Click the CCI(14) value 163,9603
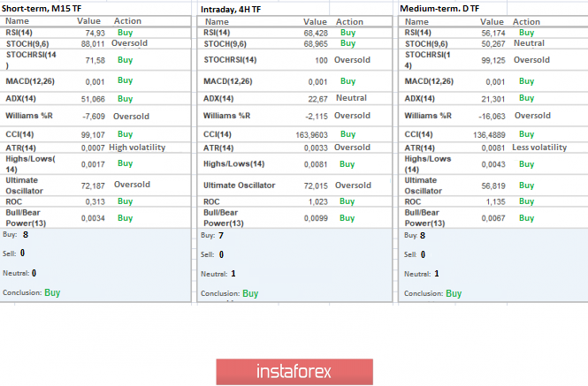588x386 pixels. [x=311, y=135]
